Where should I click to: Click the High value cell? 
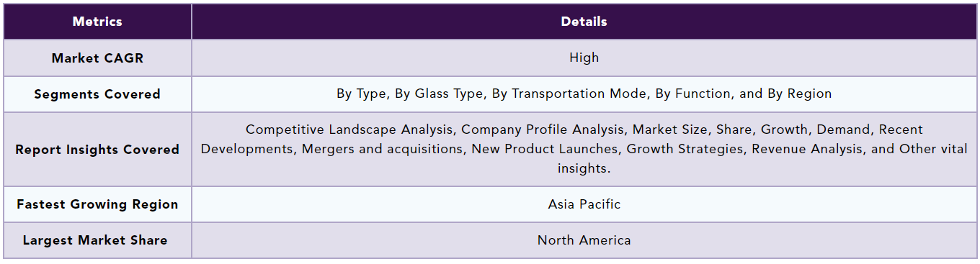tap(584, 58)
